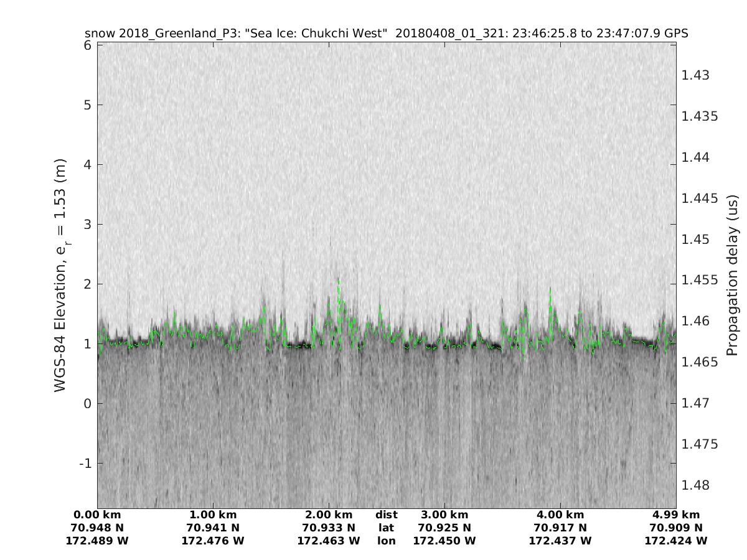Click the "2.00 km" x-axis tick label
The height and width of the screenshot is (560, 747).
329,515
